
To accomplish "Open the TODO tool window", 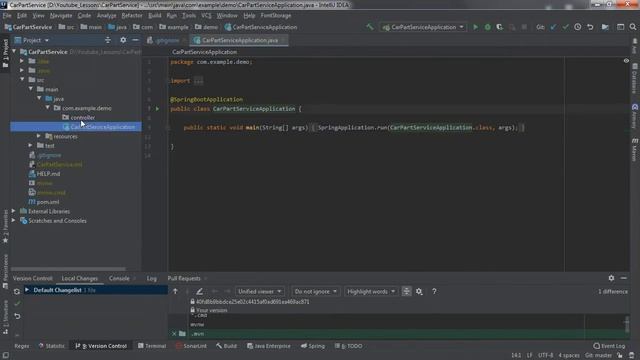I will [x=348, y=346].
